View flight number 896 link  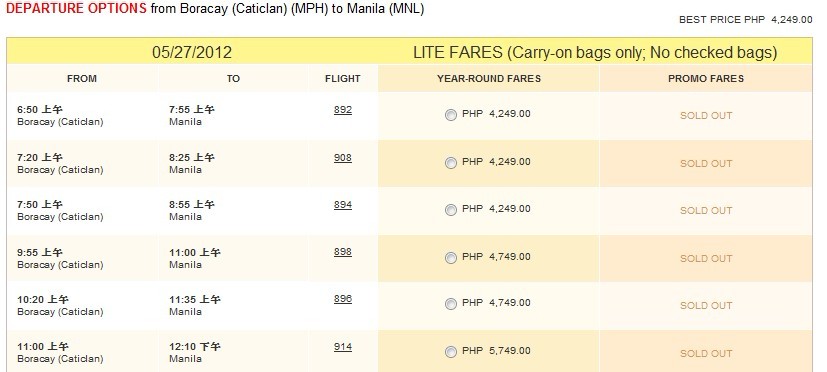coord(343,299)
